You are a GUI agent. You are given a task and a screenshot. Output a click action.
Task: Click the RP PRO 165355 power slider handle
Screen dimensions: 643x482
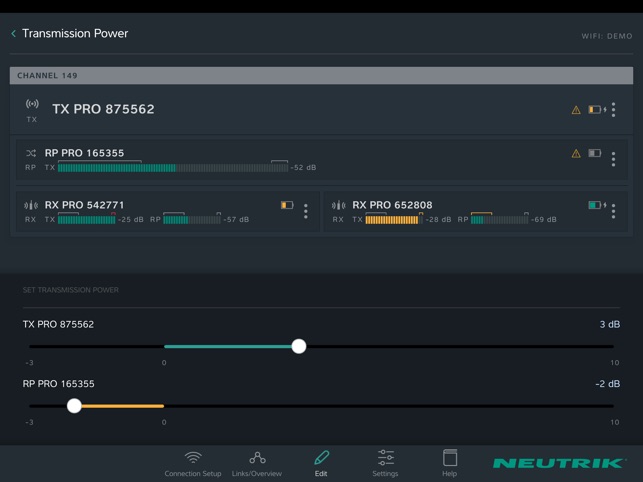click(x=74, y=406)
